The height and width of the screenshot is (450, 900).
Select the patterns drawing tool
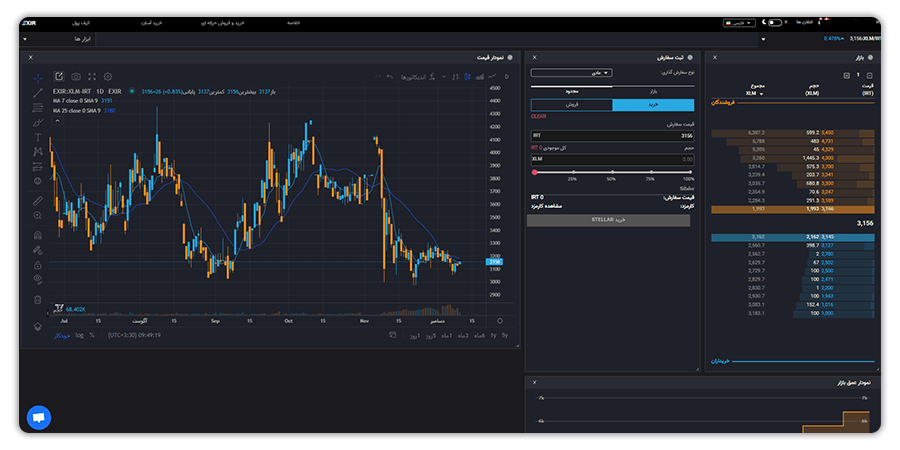coord(38,152)
